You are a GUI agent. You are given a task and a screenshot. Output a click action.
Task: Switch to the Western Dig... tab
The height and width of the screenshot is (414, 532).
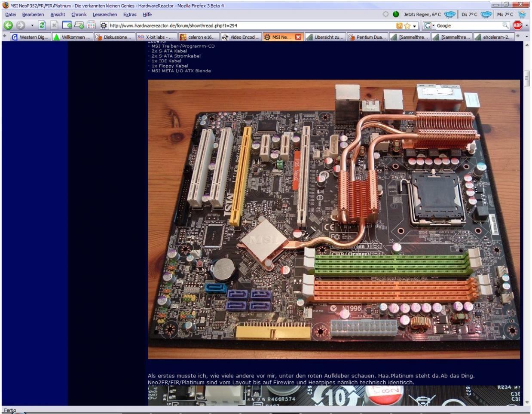pyautogui.click(x=30, y=37)
